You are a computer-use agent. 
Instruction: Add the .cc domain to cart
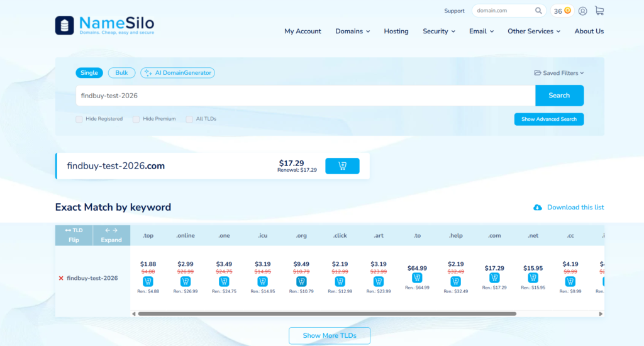pyautogui.click(x=570, y=281)
